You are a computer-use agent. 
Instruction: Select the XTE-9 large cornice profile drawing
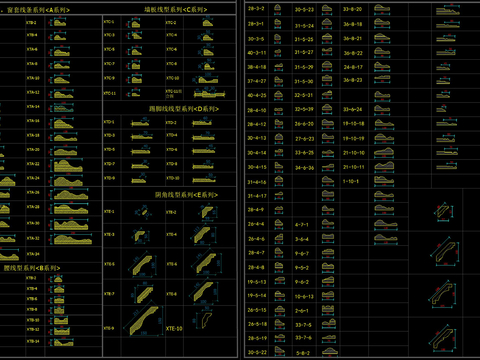[x=144, y=321]
